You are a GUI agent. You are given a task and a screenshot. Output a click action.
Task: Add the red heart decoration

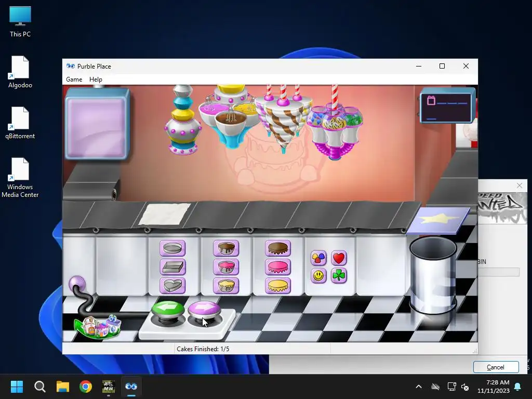point(339,258)
